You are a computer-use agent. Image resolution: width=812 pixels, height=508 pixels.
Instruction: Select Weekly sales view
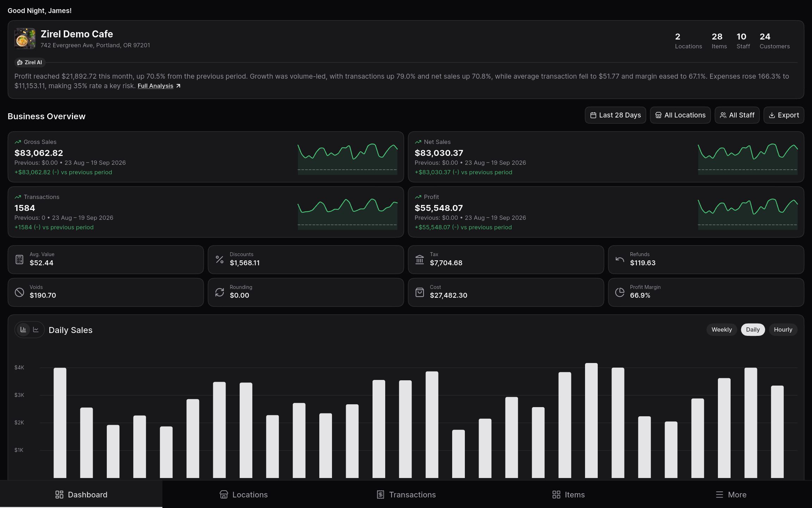click(721, 329)
